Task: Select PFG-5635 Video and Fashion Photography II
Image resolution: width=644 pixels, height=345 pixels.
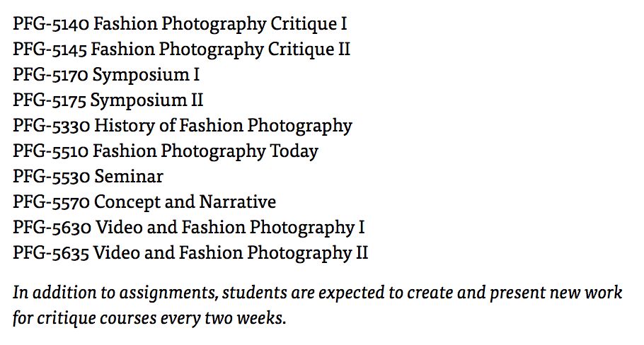Action: click(190, 252)
